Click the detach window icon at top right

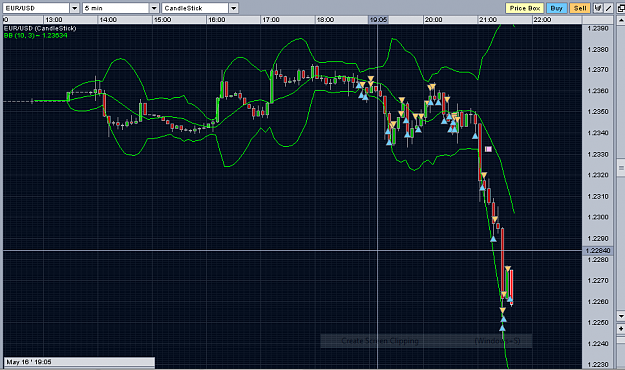click(621, 8)
